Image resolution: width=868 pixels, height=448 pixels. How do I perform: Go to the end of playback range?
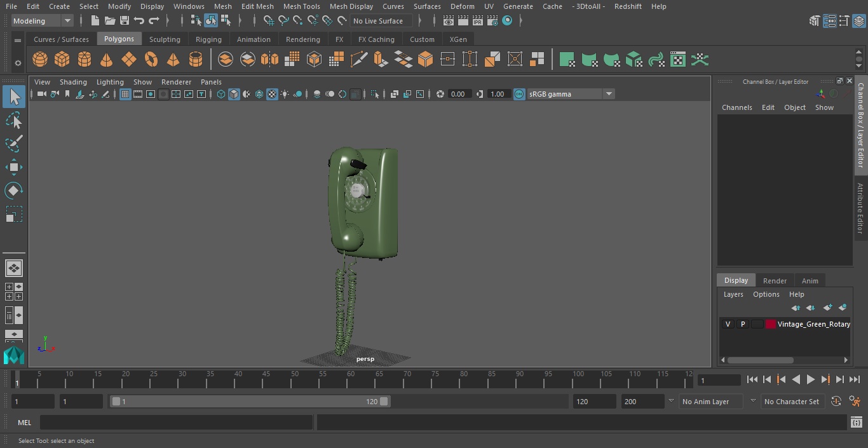(854, 379)
